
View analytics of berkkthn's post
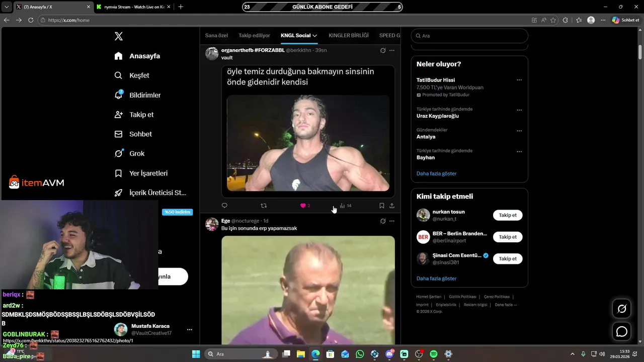[345, 206]
